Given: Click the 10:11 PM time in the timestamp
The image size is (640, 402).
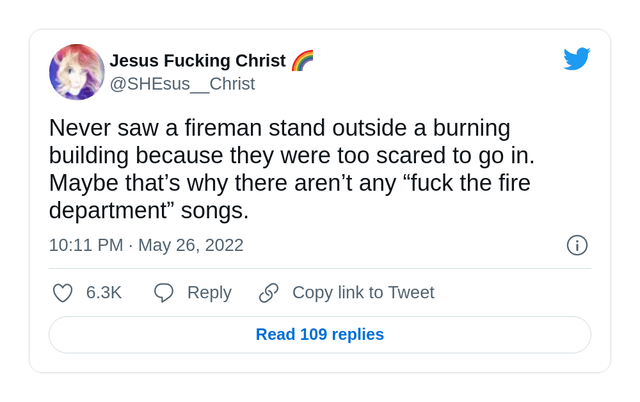Looking at the screenshot, I should tap(86, 245).
